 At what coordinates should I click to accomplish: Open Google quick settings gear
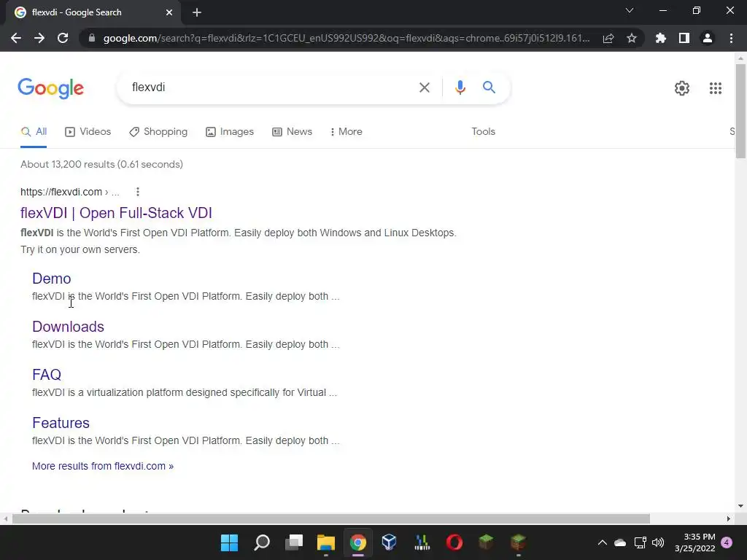682,88
